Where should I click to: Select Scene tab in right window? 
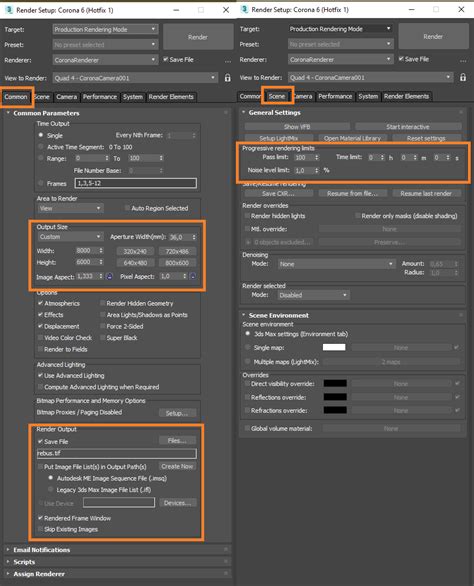tap(277, 96)
